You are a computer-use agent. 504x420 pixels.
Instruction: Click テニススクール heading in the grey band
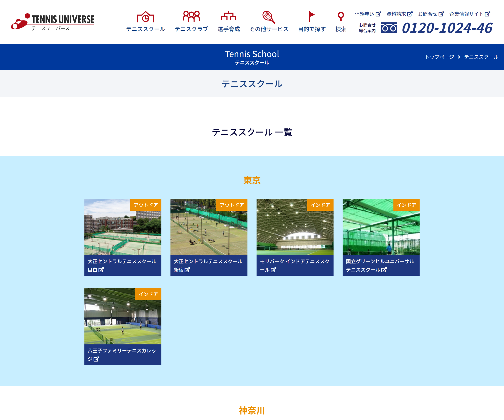click(x=252, y=84)
